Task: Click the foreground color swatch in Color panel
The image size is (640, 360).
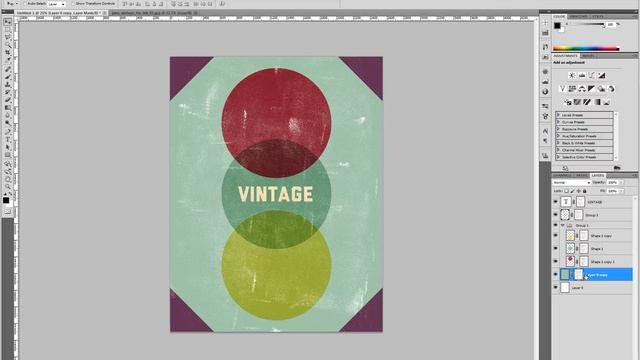Action: (x=557, y=26)
